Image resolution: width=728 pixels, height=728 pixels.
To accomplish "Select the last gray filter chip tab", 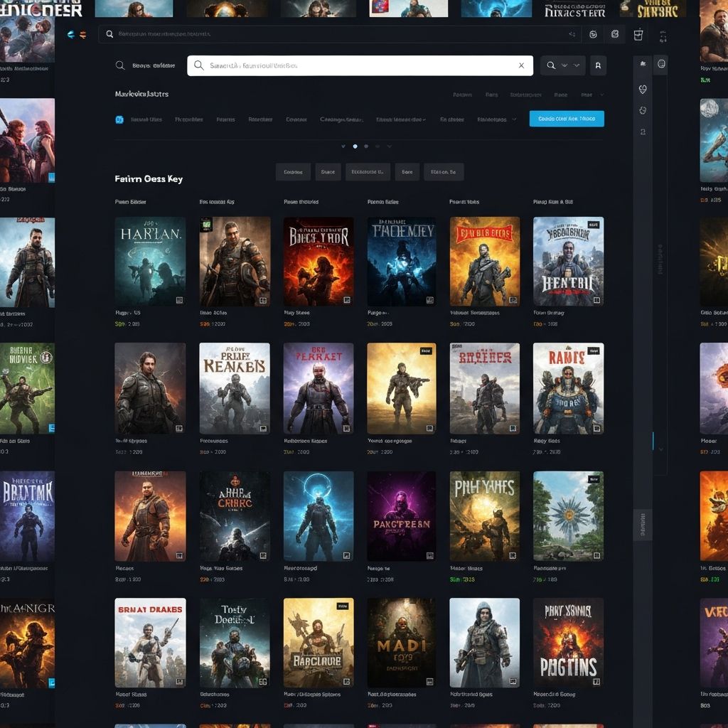I will tap(444, 171).
